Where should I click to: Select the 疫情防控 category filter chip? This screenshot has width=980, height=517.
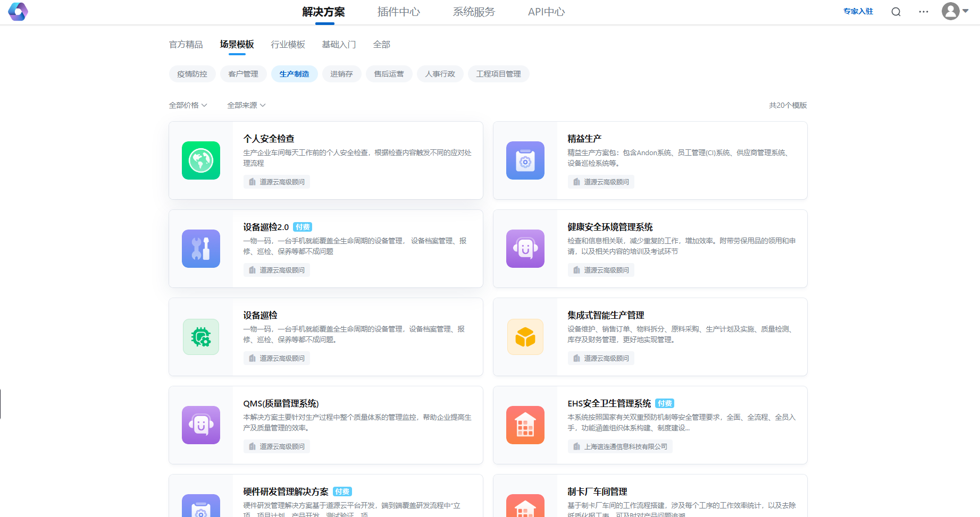tap(192, 74)
